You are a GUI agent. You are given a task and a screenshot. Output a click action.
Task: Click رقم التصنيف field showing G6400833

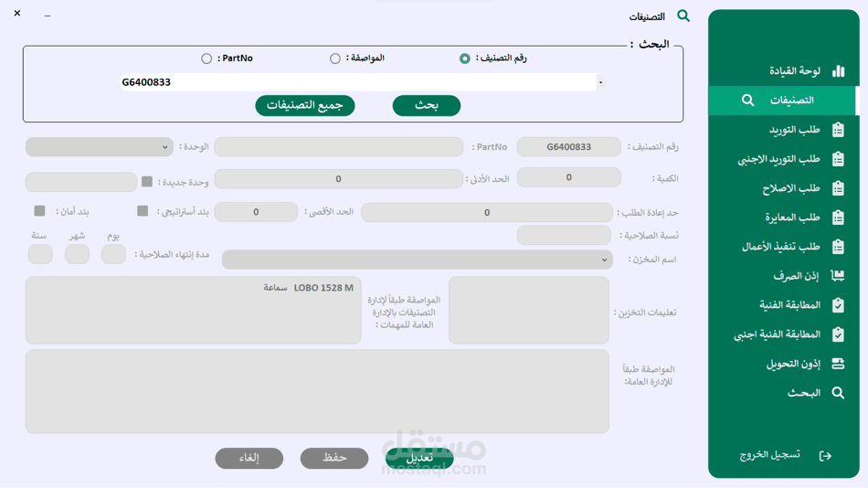569,147
